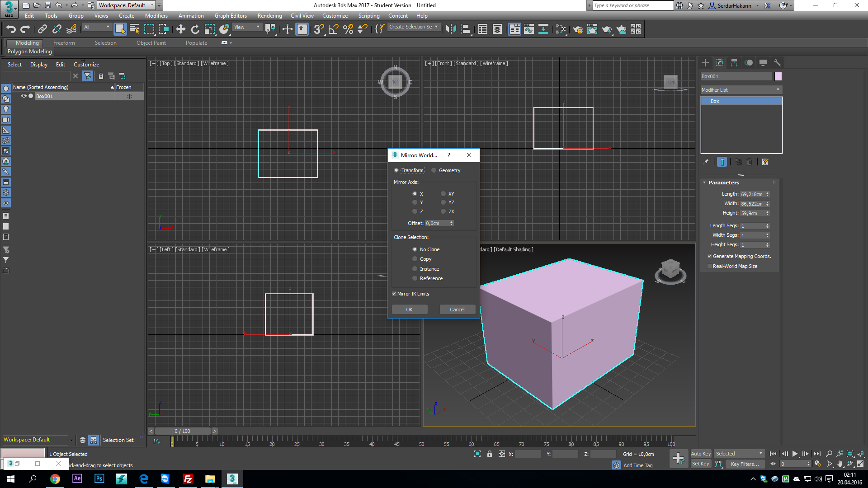Open the Utilities panel wrench icon
Viewport: 868px width, 488px height.
(x=778, y=63)
